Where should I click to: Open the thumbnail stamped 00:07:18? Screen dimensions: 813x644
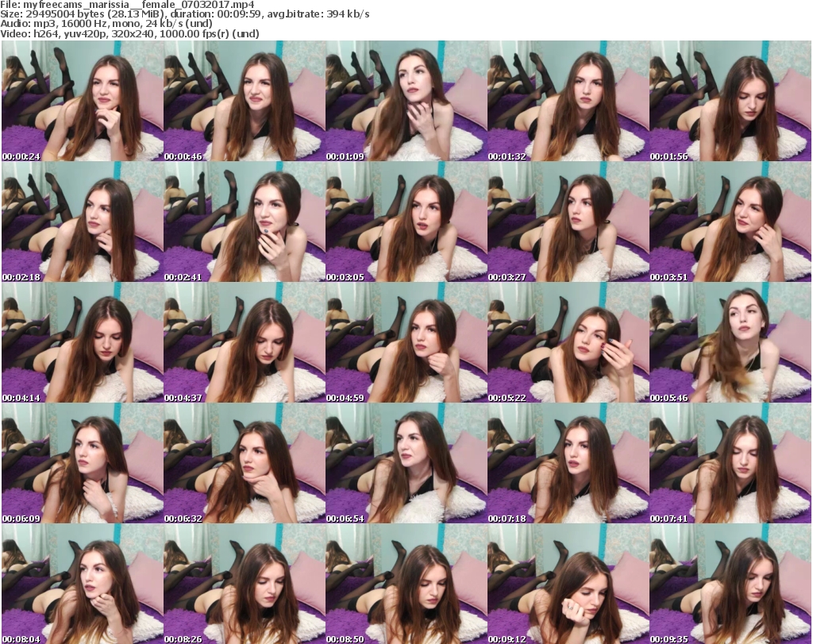pos(568,464)
